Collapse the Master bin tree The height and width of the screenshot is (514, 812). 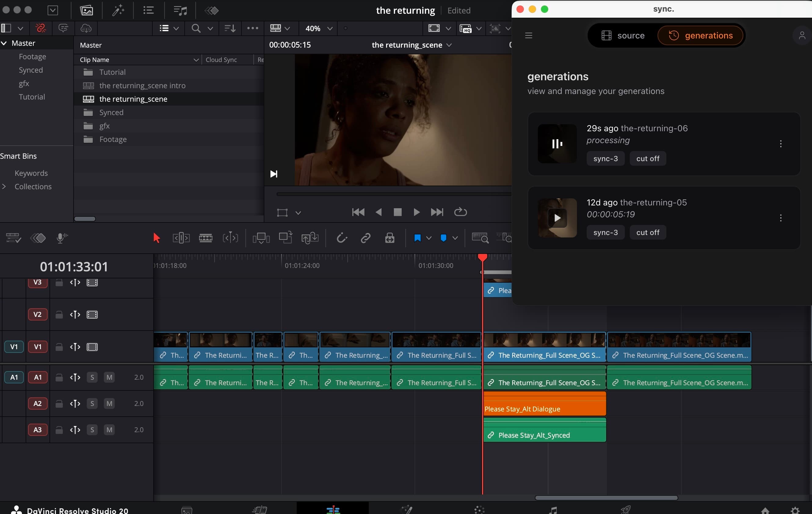click(x=4, y=43)
